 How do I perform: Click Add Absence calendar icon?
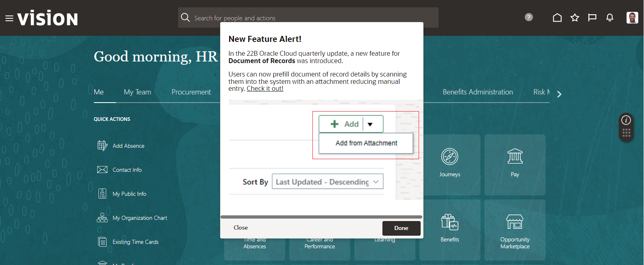pos(103,145)
